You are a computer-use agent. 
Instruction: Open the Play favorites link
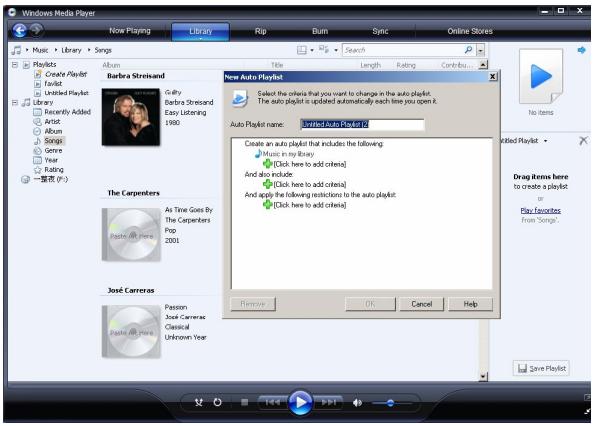(x=540, y=210)
